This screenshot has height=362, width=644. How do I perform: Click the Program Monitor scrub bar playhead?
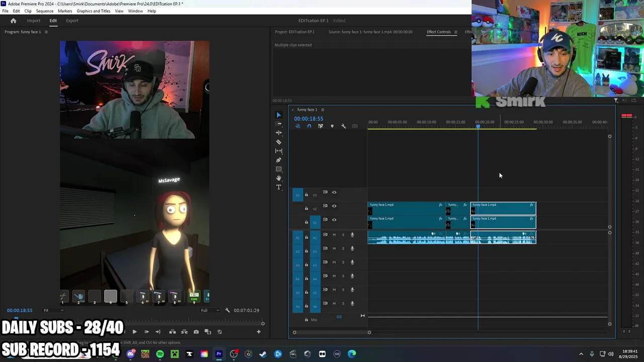pos(17,318)
